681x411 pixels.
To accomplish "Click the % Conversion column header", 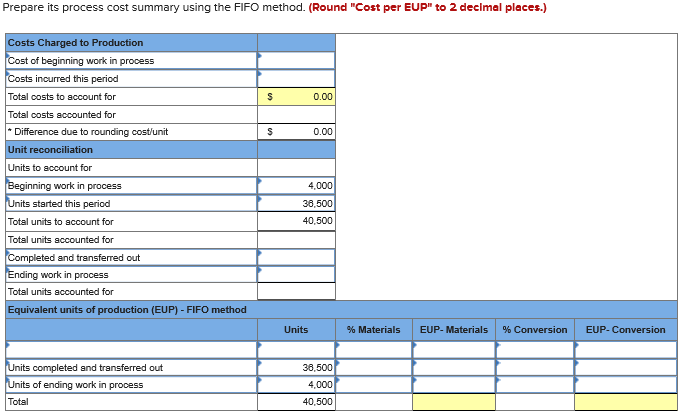I will tap(535, 330).
